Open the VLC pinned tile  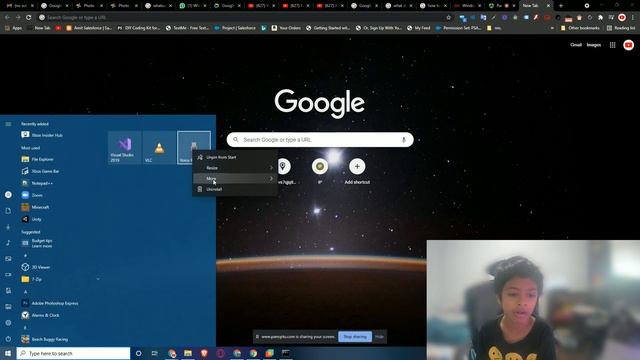(159, 147)
